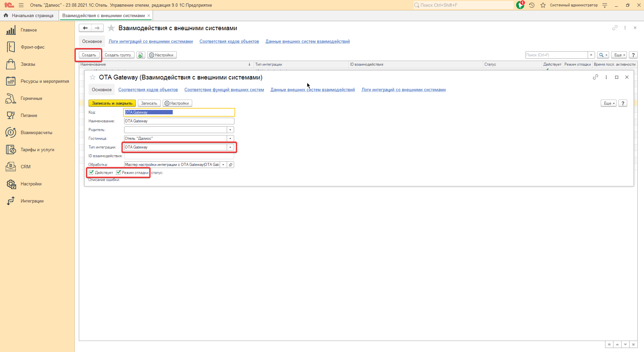The image size is (644, 352).
Task: Open Ресурсы и мероприятия section
Action: [37, 81]
